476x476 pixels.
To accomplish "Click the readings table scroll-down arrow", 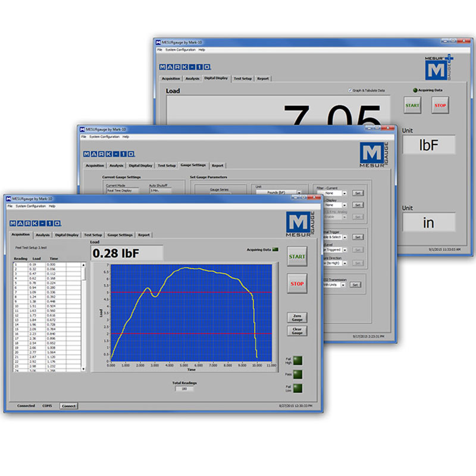I will pos(83,369).
